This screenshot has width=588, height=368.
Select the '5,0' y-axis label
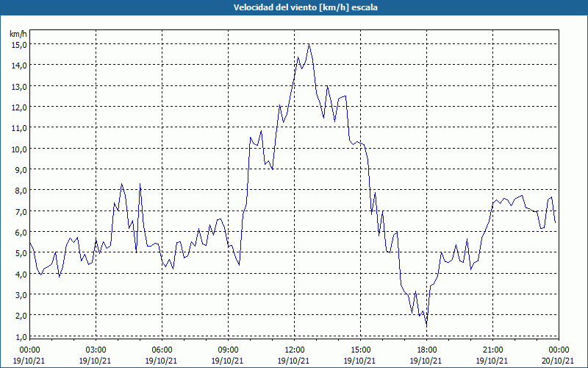pos(21,253)
